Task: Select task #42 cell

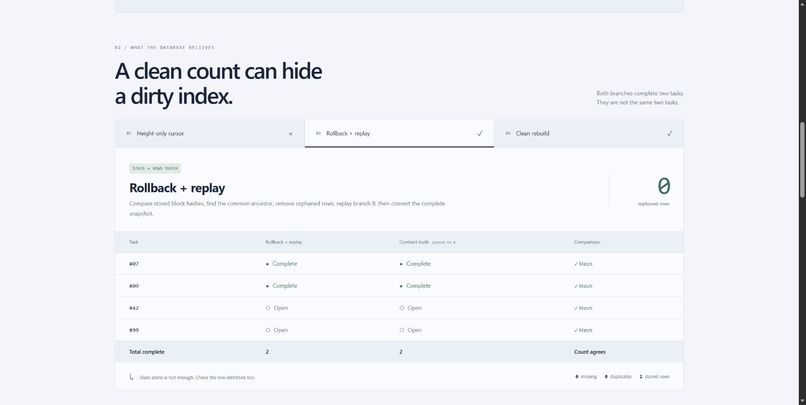Action: pos(134,308)
